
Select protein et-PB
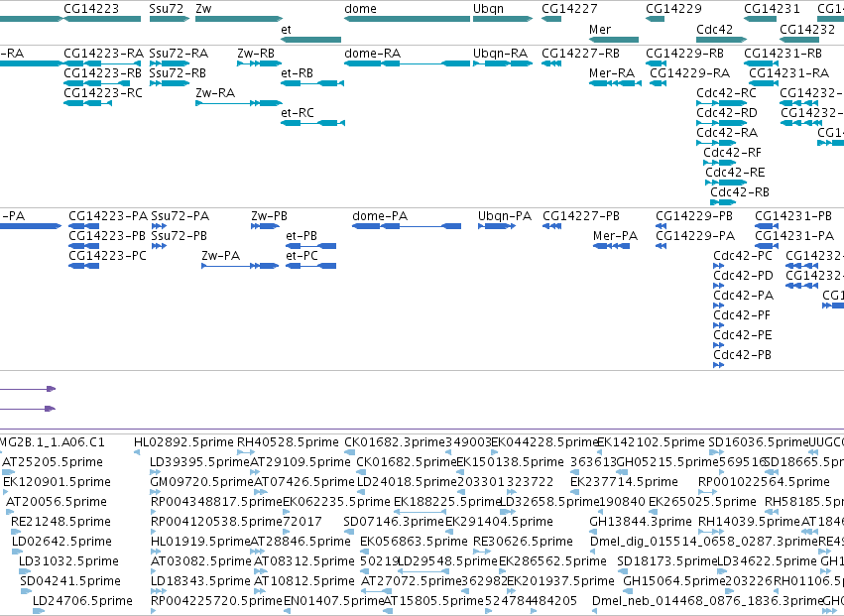coord(311,246)
